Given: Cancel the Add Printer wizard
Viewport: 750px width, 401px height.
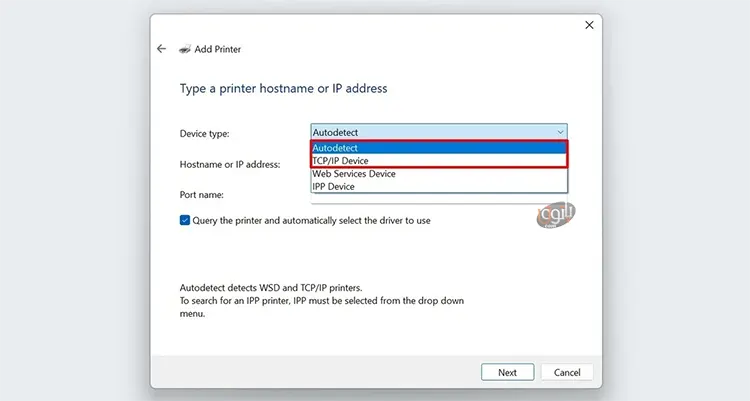Looking at the screenshot, I should coord(567,372).
